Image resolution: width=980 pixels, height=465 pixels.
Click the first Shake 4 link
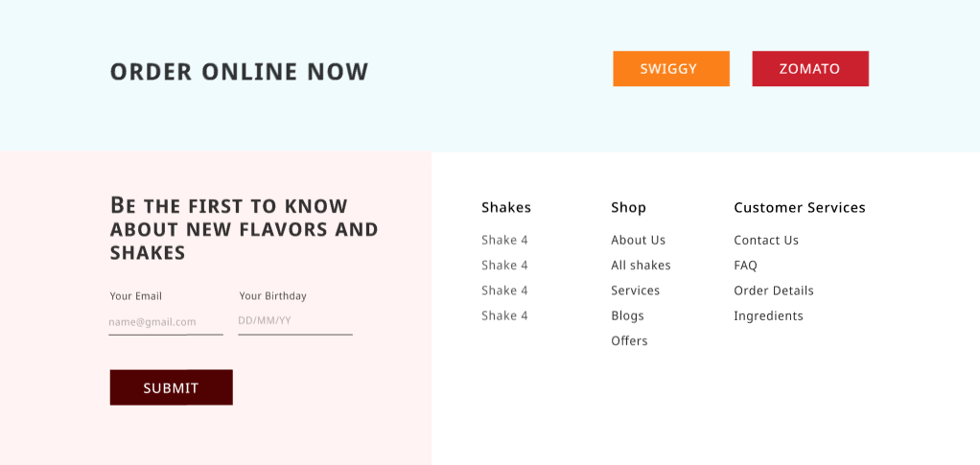coord(504,240)
